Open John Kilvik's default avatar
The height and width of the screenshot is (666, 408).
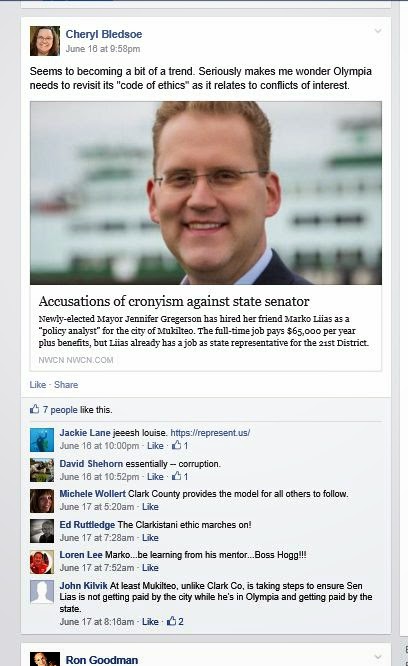coord(42,592)
